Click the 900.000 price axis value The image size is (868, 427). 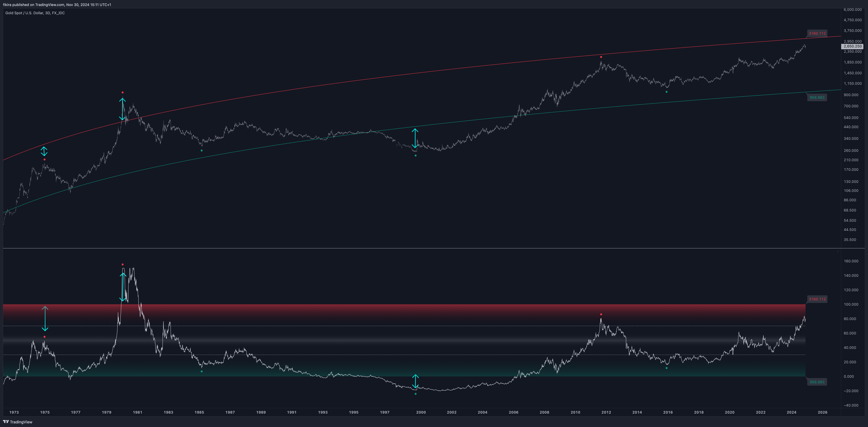pyautogui.click(x=851, y=95)
